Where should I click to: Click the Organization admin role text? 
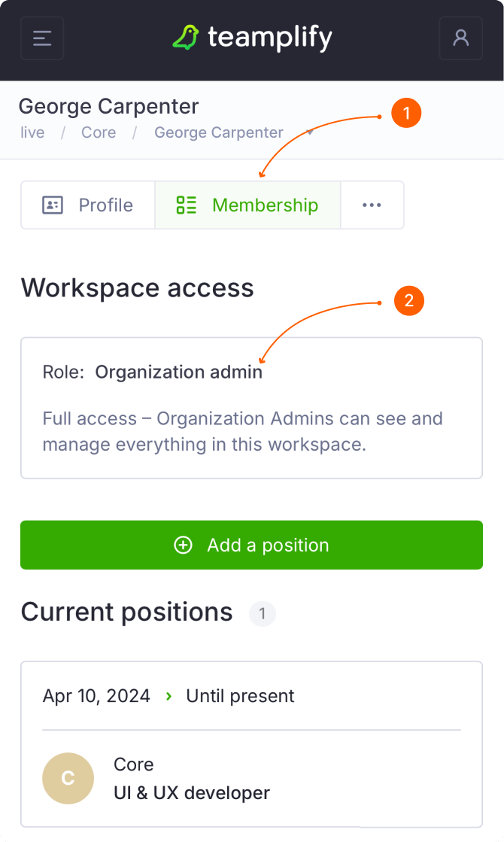pyautogui.click(x=179, y=372)
